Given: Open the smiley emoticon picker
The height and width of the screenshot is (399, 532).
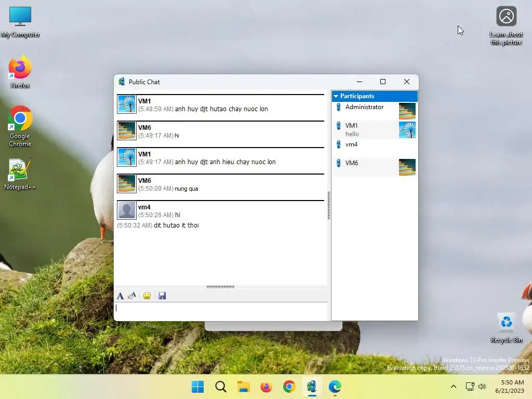Looking at the screenshot, I should click(147, 296).
